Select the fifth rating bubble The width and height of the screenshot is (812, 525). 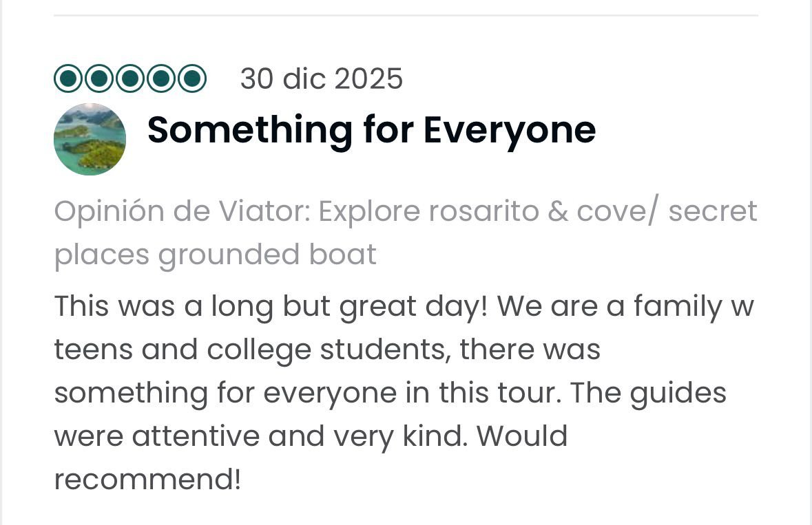[192, 78]
